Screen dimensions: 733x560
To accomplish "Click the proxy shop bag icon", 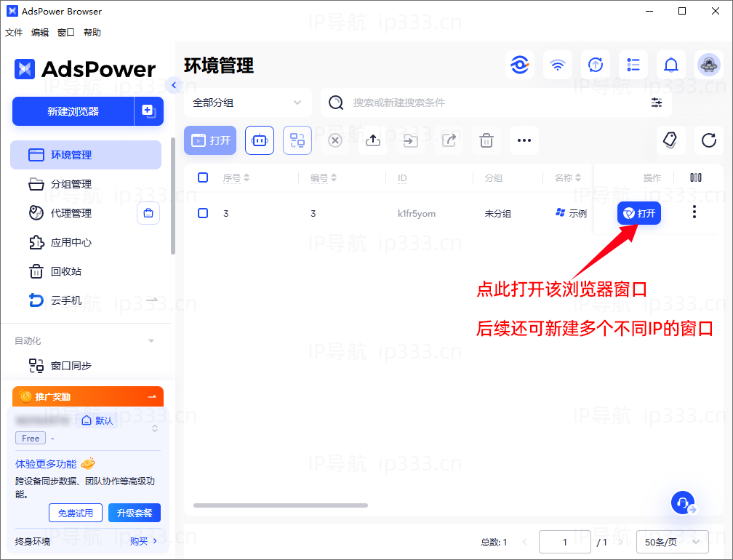I will pyautogui.click(x=148, y=213).
